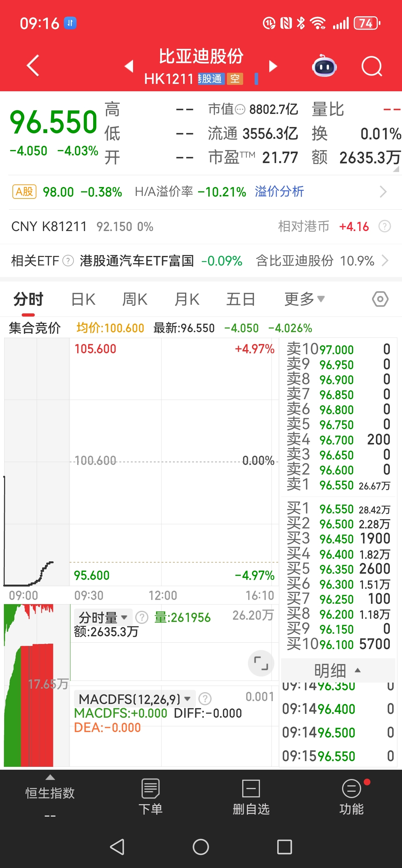Open the help icon beside MACDFS
The image size is (402, 868).
pos(205,699)
